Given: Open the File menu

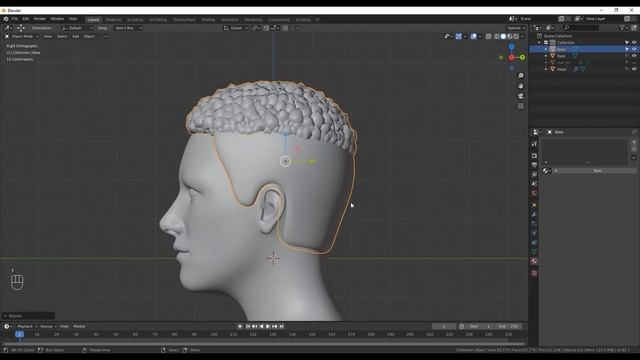Looking at the screenshot, I should (x=15, y=19).
